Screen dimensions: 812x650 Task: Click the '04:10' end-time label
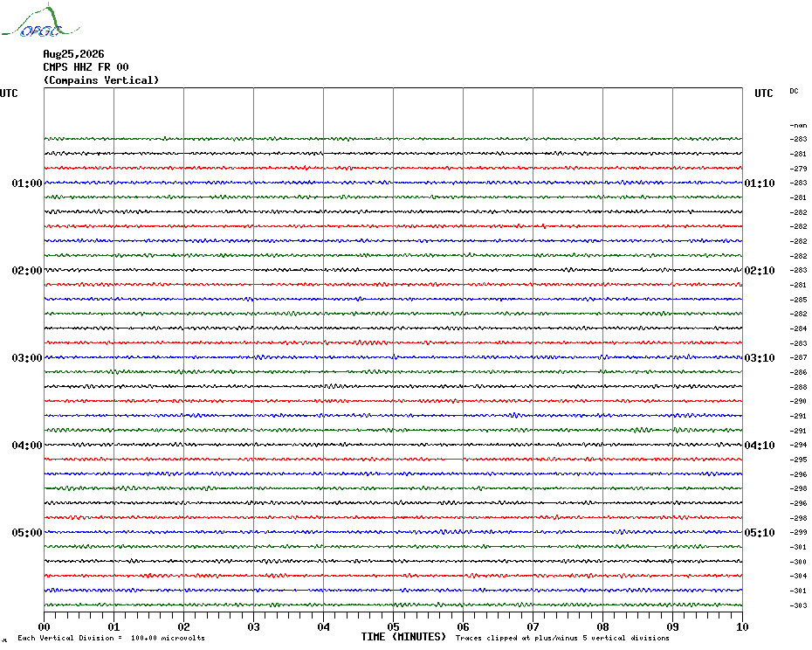click(760, 446)
